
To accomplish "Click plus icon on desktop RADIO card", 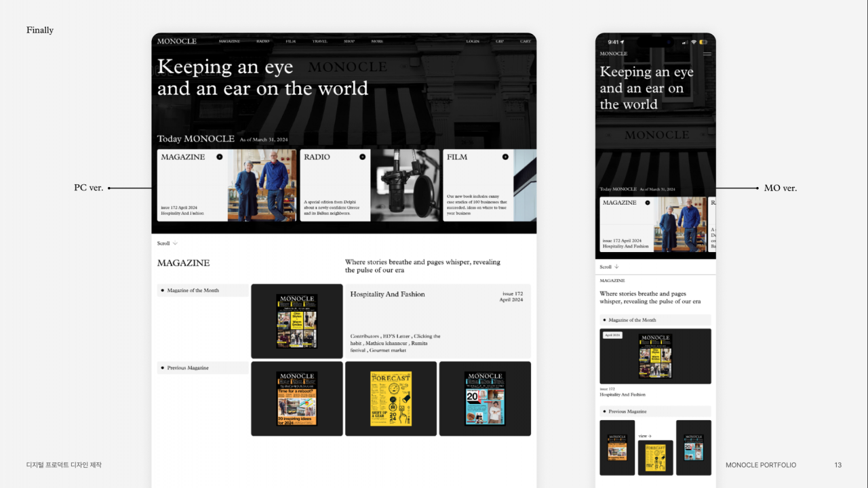I will coord(362,157).
